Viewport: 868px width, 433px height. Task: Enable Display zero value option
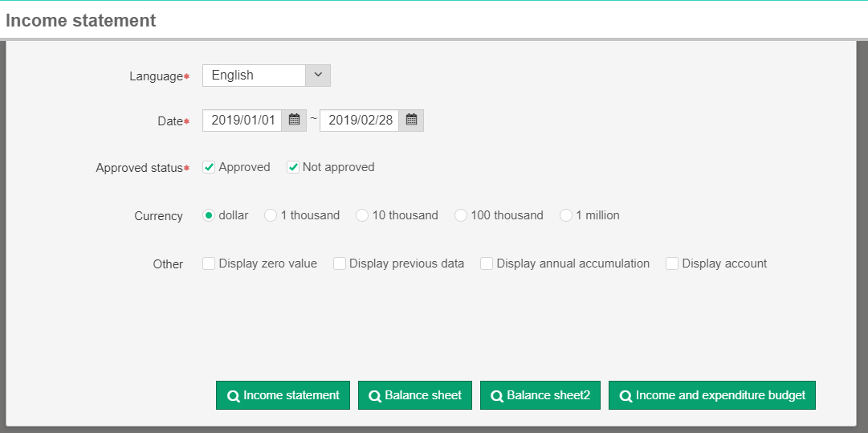click(209, 263)
